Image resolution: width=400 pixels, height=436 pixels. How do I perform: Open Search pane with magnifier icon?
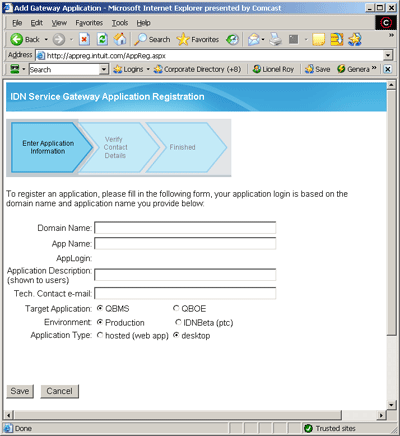click(x=152, y=39)
